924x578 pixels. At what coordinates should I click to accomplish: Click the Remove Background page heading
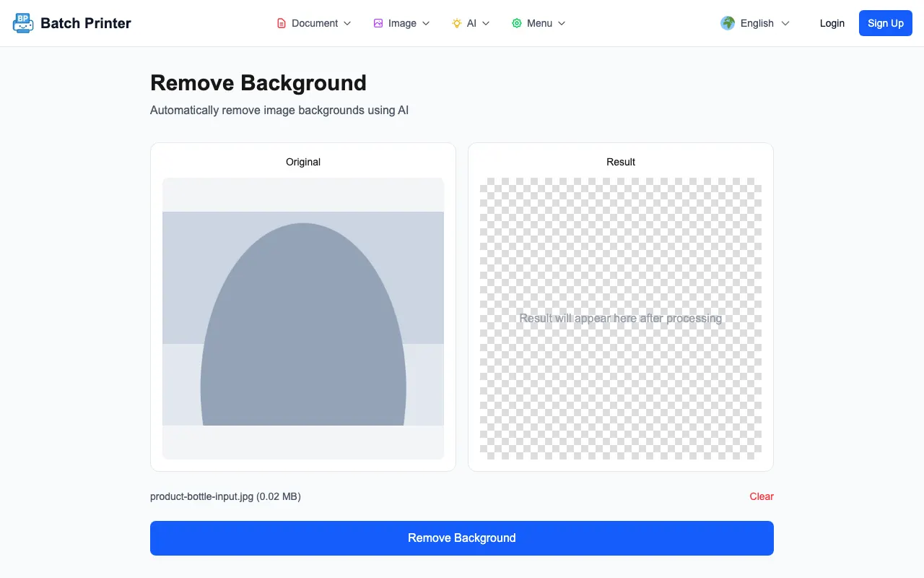click(258, 83)
